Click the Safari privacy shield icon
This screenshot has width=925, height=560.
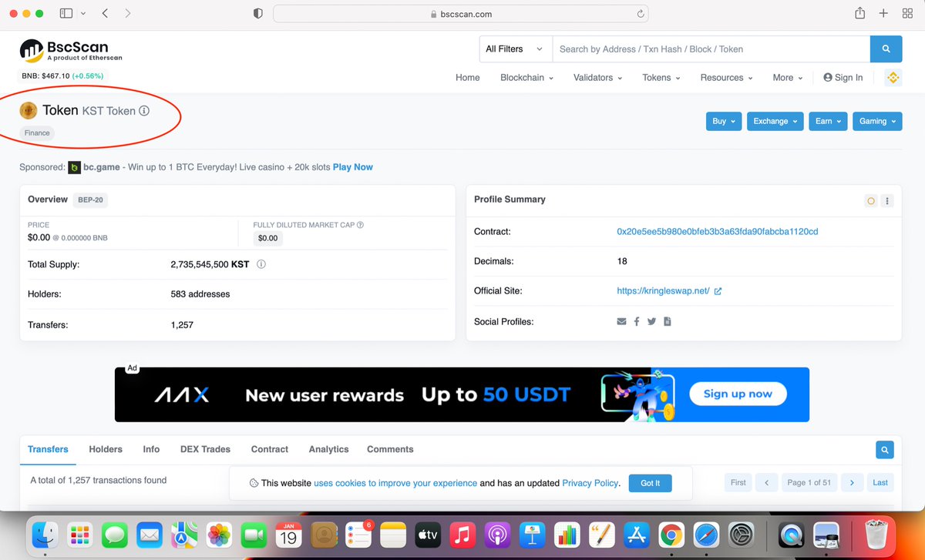[258, 14]
